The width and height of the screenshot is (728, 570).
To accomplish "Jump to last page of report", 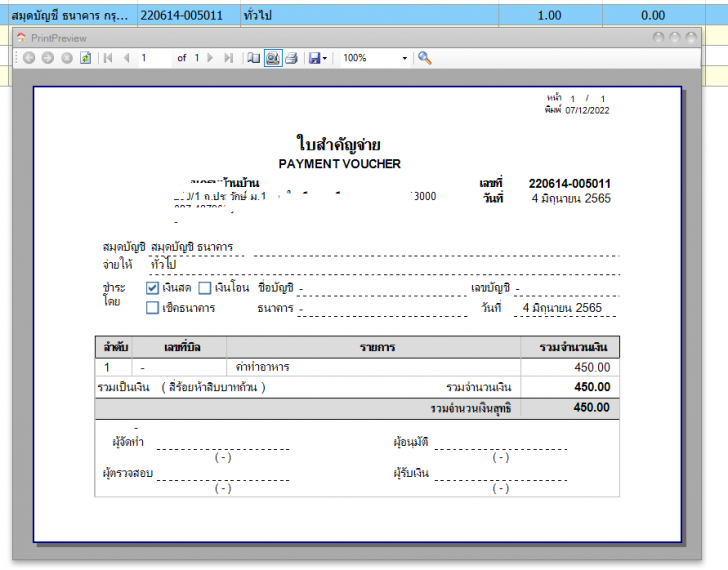I will coord(228,58).
